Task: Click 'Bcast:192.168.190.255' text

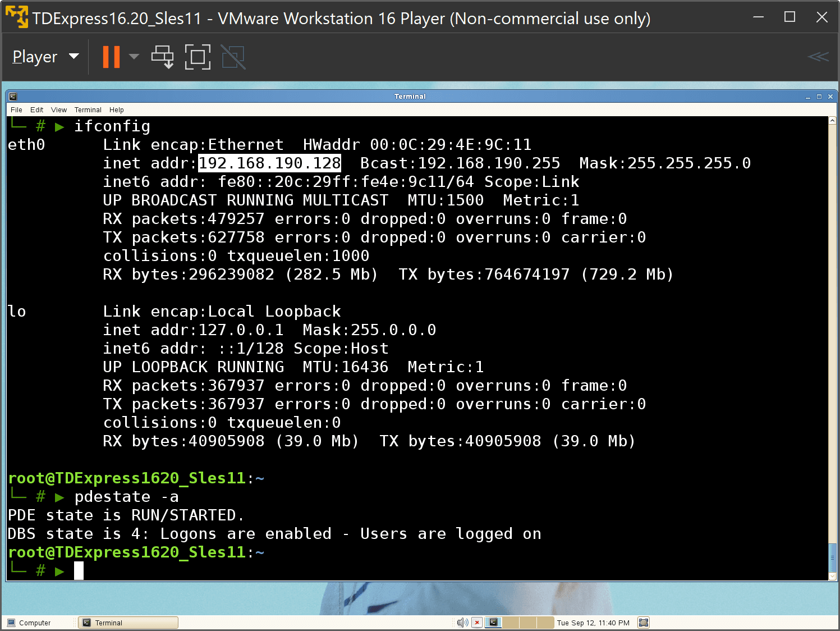Action: click(x=460, y=163)
